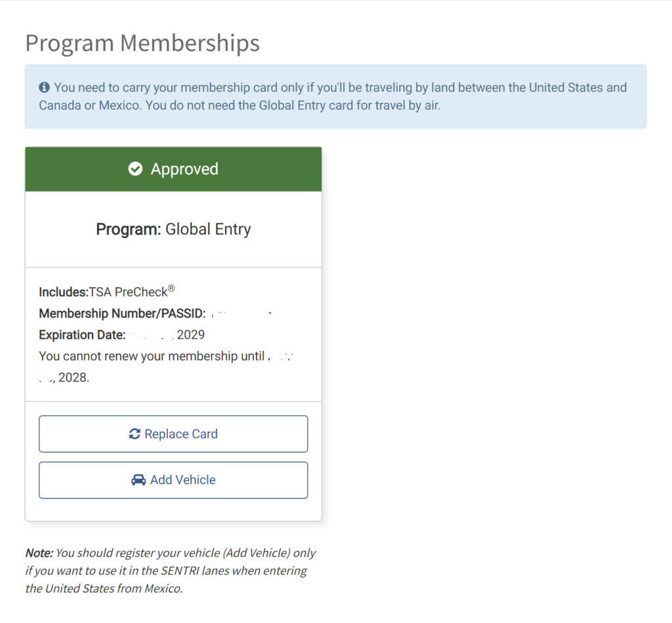672x623 pixels.
Task: Click the refresh arrows icon on Replace Card
Action: [x=135, y=434]
